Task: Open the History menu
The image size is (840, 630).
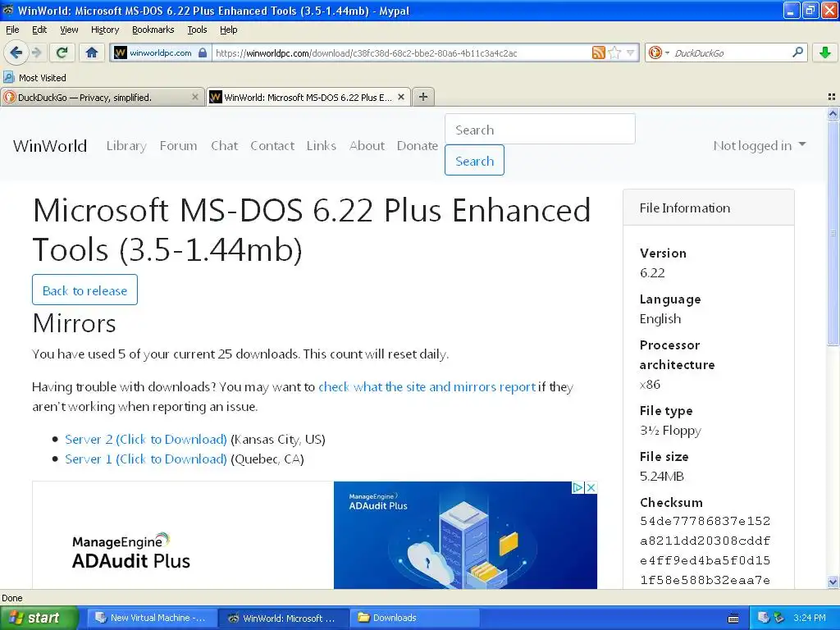Action: [x=105, y=30]
